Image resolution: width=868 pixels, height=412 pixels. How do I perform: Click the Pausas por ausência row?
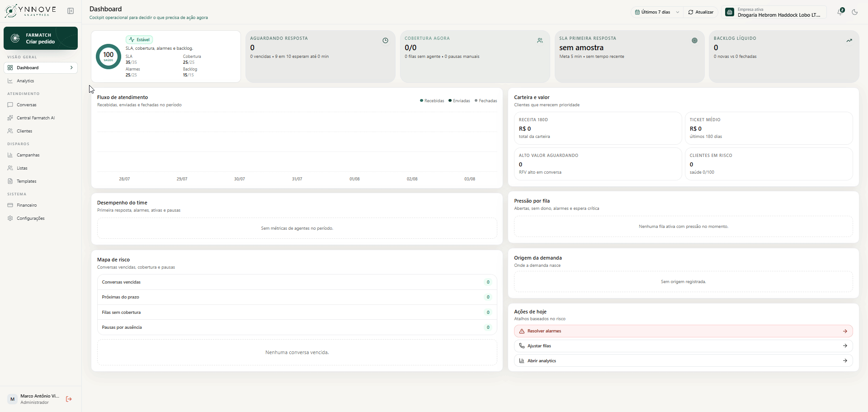point(297,327)
